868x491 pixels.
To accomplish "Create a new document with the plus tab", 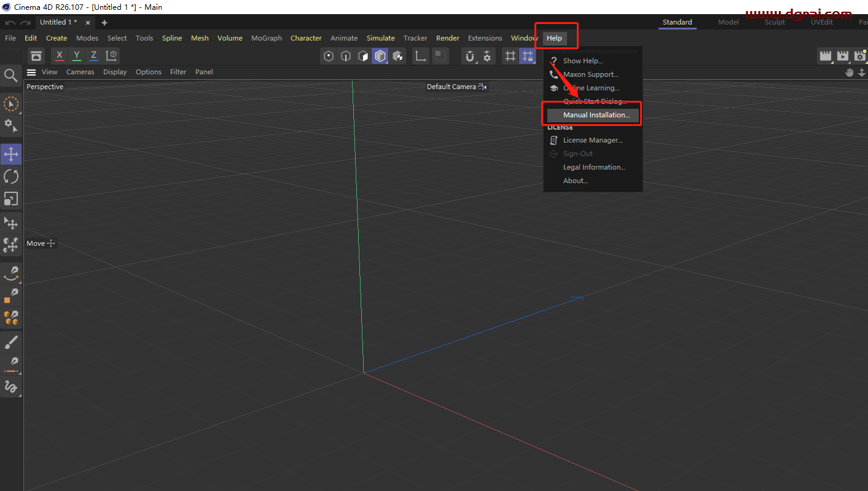I will point(104,22).
